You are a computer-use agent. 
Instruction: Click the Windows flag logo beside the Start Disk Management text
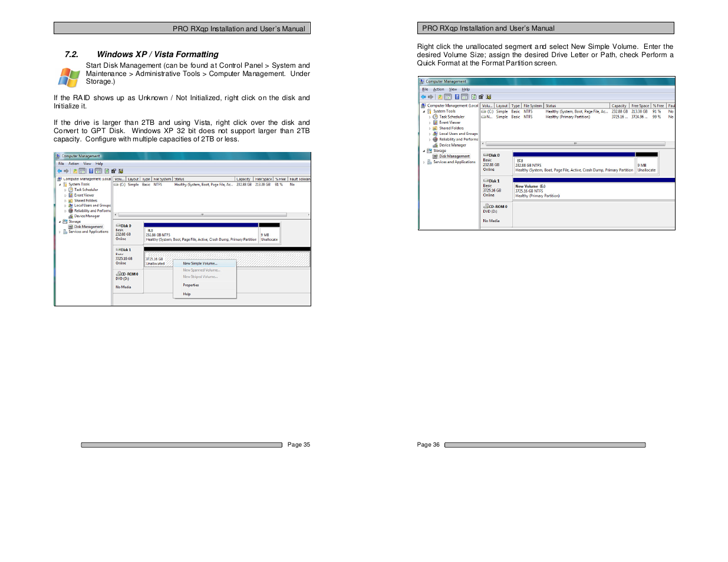point(69,77)
